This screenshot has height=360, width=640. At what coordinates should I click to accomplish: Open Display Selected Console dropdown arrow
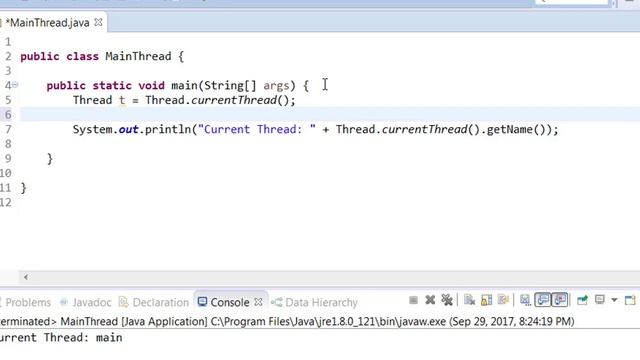614,300
